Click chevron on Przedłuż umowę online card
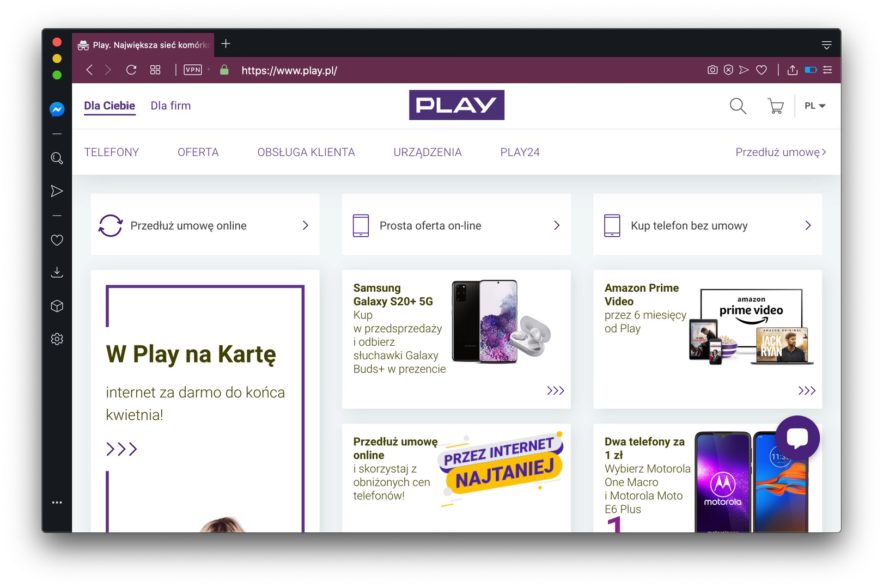Image resolution: width=883 pixels, height=588 pixels. coord(306,225)
